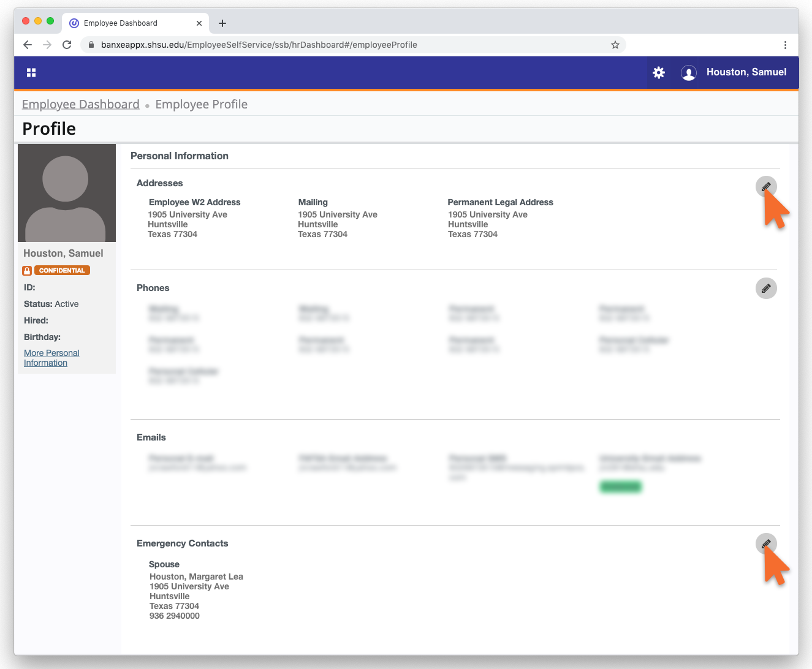Reload the page in browser
This screenshot has width=812, height=669.
(x=67, y=45)
